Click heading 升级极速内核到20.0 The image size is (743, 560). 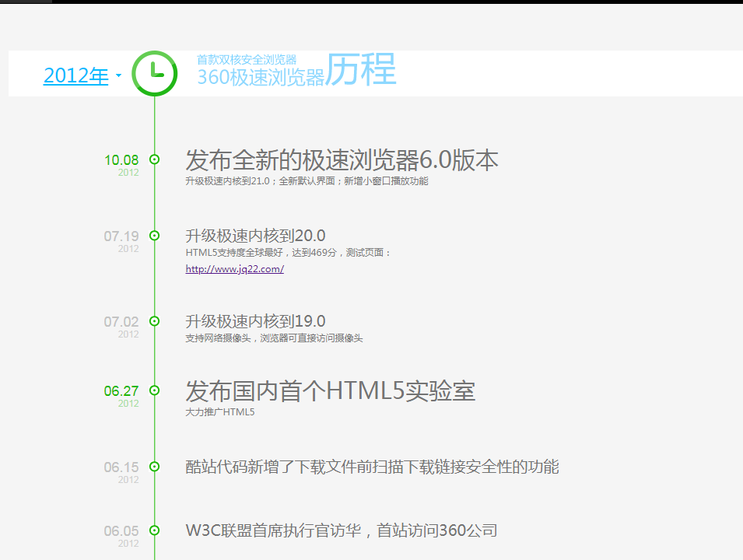[x=255, y=236]
